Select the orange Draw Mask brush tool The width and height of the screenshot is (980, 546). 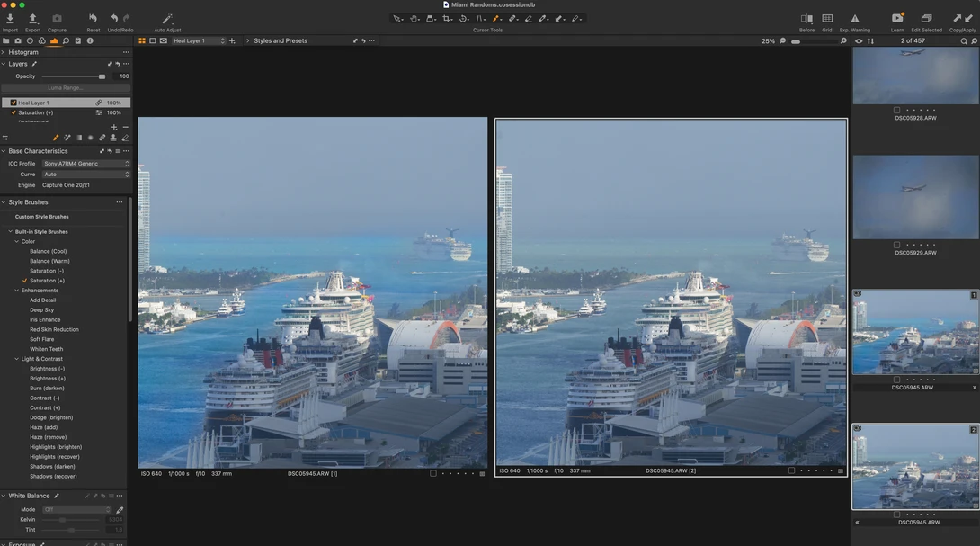496,19
